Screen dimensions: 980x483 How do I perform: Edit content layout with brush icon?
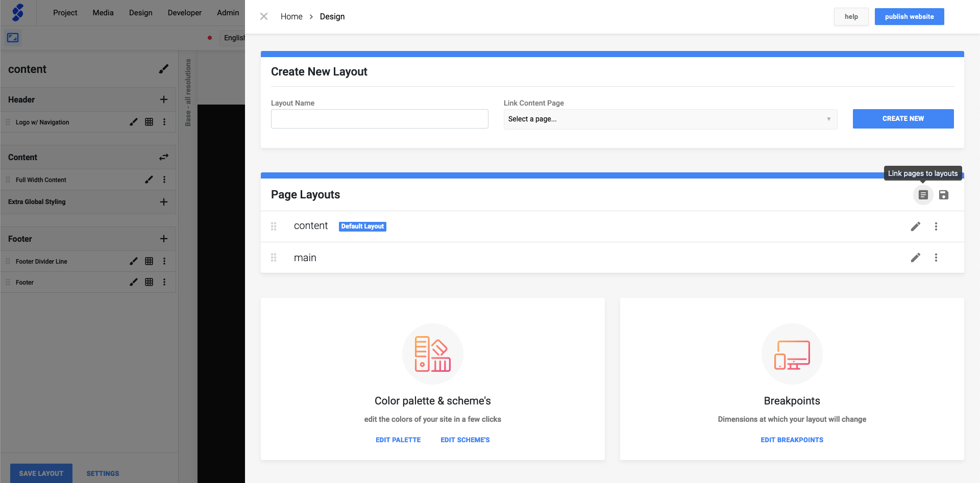click(x=163, y=69)
